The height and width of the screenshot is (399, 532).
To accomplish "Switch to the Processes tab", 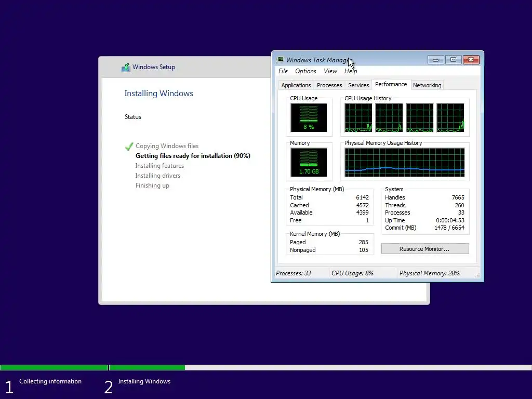I will (329, 85).
